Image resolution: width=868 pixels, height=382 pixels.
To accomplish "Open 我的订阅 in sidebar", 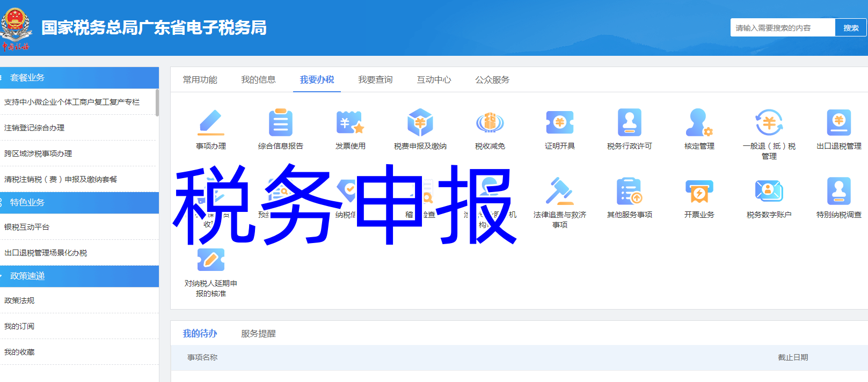I will pyautogui.click(x=19, y=326).
